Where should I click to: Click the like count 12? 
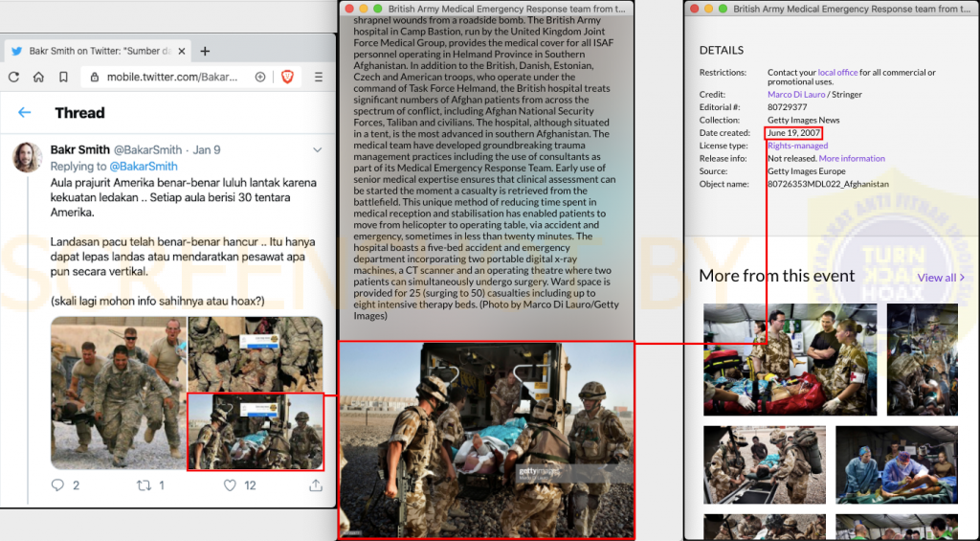point(250,485)
